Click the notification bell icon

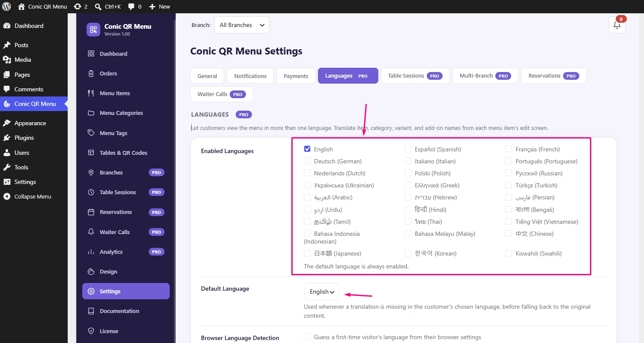[617, 25]
